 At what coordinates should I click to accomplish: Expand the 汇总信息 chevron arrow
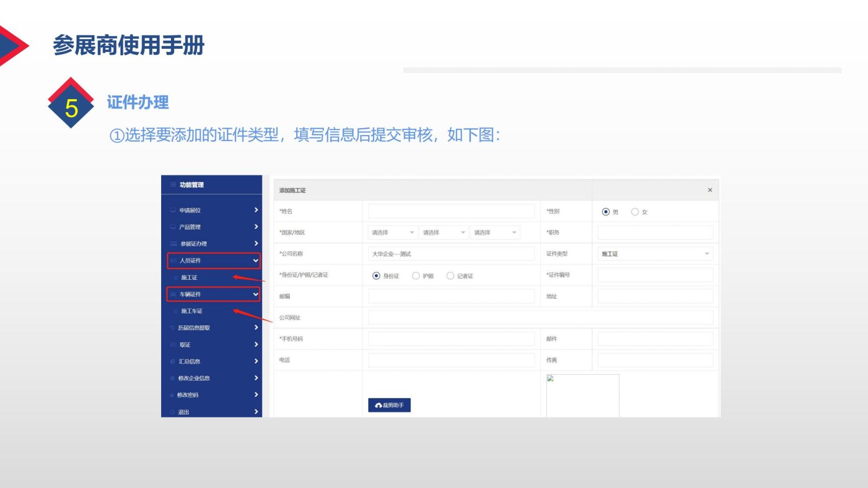tap(256, 362)
